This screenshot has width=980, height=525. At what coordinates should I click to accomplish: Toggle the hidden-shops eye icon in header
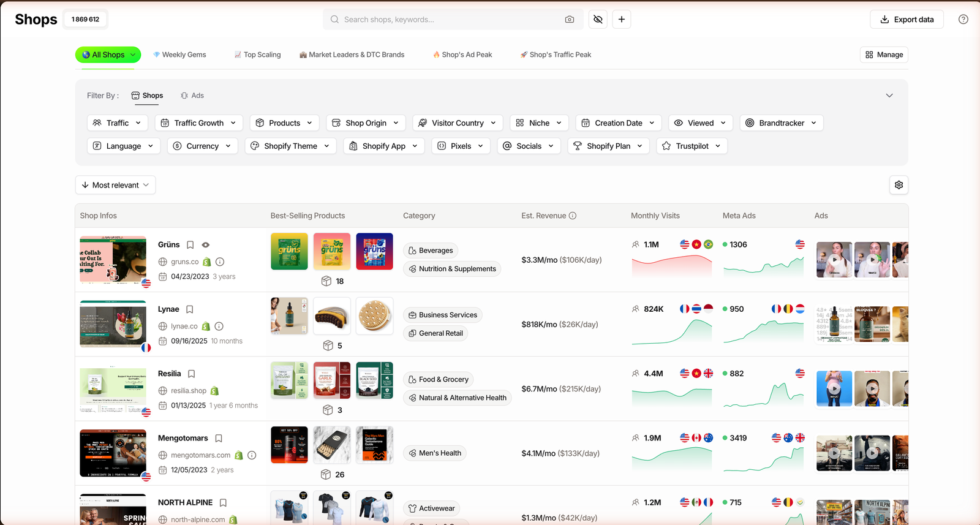point(598,20)
